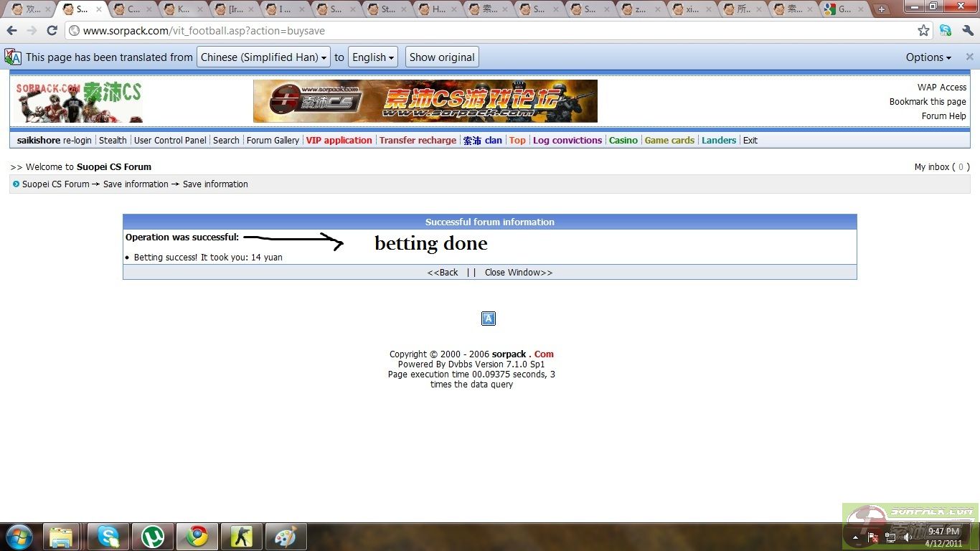Click the address bar URL field
The width and height of the screenshot is (980, 551).
coord(488,31)
